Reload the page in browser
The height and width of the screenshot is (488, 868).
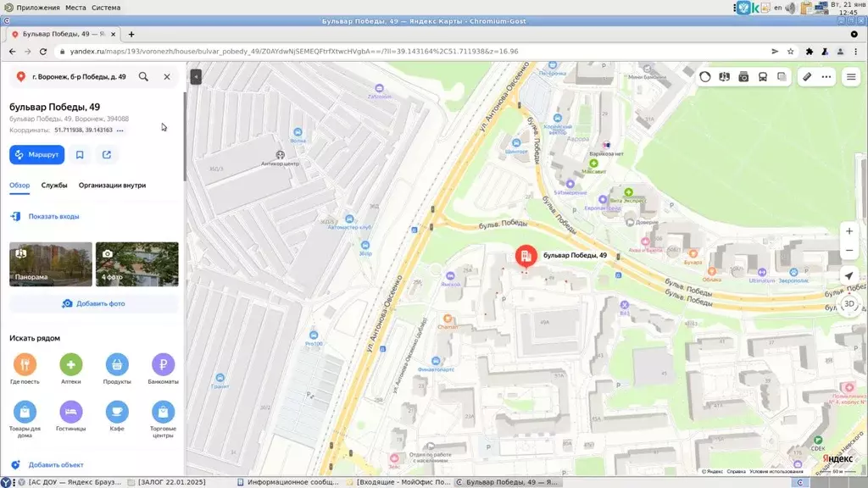click(x=43, y=52)
